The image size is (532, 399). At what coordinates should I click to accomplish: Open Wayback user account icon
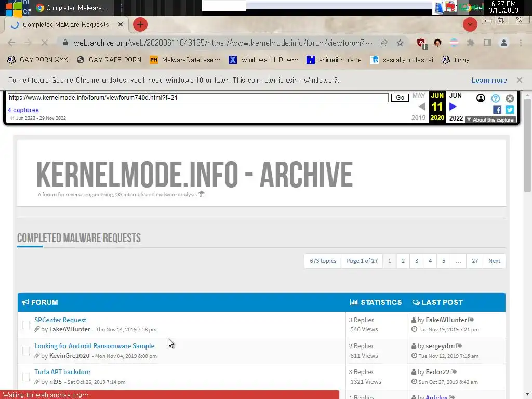click(481, 98)
